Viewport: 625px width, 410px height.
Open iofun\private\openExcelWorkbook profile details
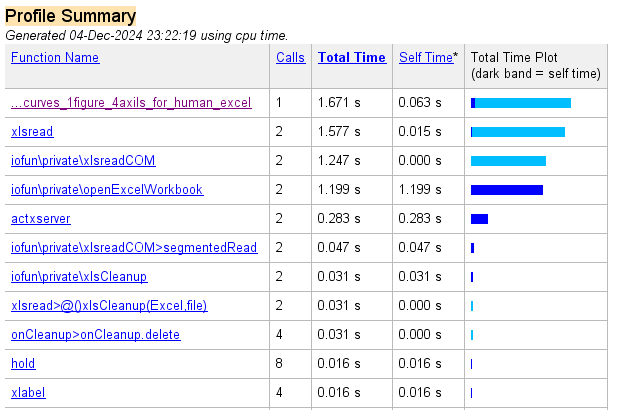107,190
